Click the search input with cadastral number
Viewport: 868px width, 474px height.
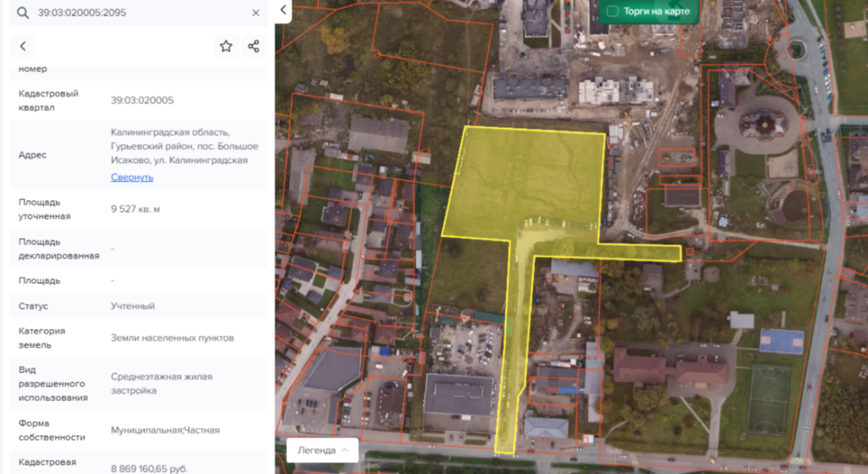(x=136, y=13)
